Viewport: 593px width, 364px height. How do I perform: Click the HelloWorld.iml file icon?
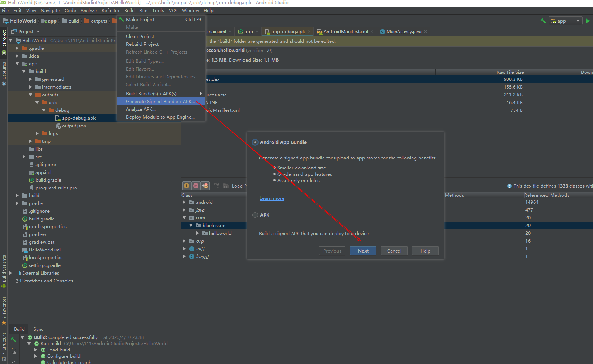(x=25, y=250)
